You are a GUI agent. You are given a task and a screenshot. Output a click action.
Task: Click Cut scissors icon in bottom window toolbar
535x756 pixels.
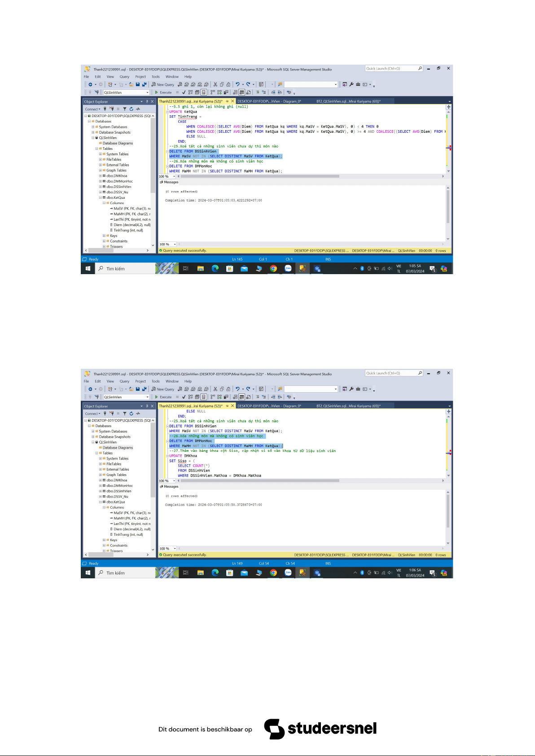pyautogui.click(x=215, y=389)
